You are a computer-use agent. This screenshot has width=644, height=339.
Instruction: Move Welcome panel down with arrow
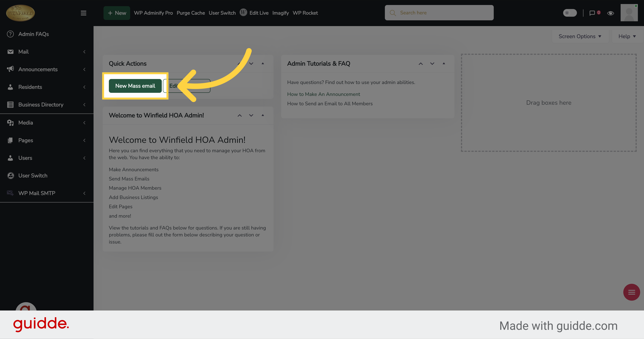251,115
